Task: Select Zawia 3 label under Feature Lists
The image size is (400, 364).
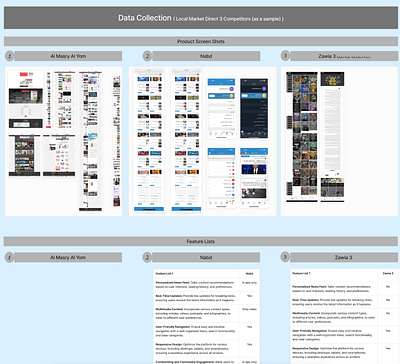Action: 344,257
